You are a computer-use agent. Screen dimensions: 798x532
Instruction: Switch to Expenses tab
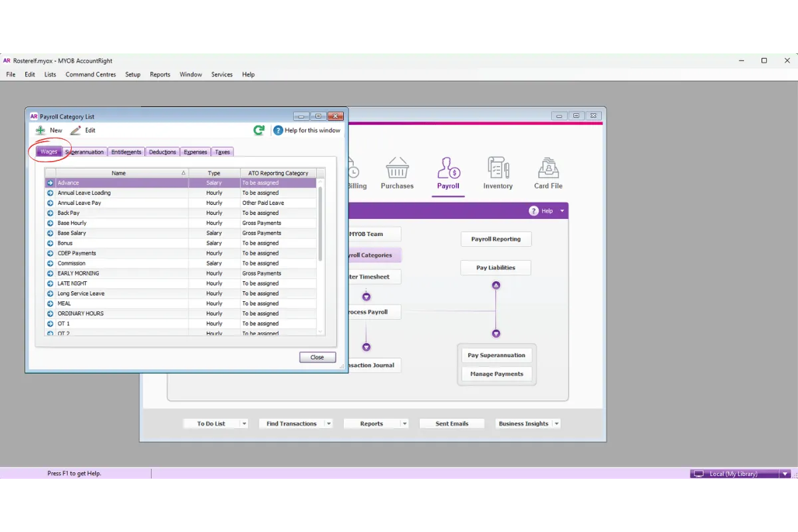click(x=196, y=152)
